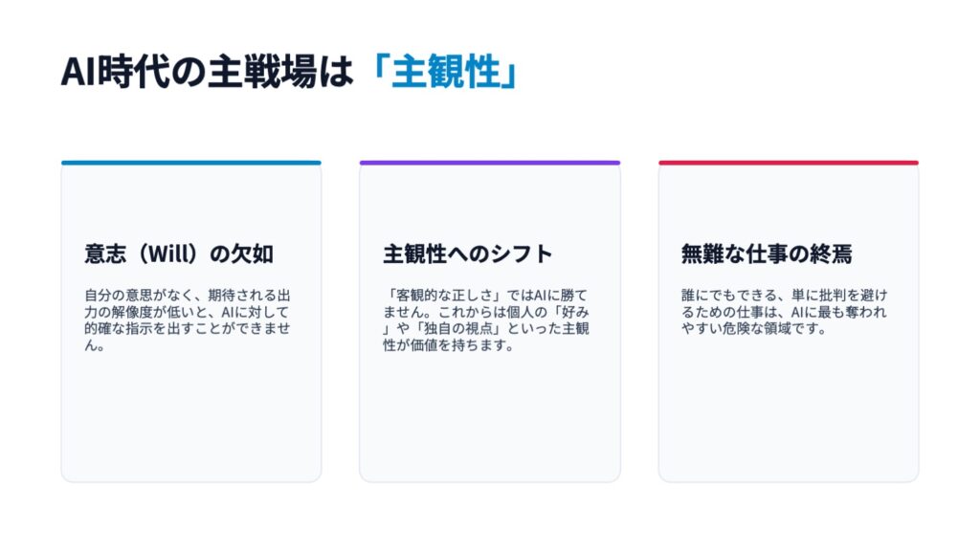Click the paragraph starting '自分の意思がなく'

click(x=188, y=320)
